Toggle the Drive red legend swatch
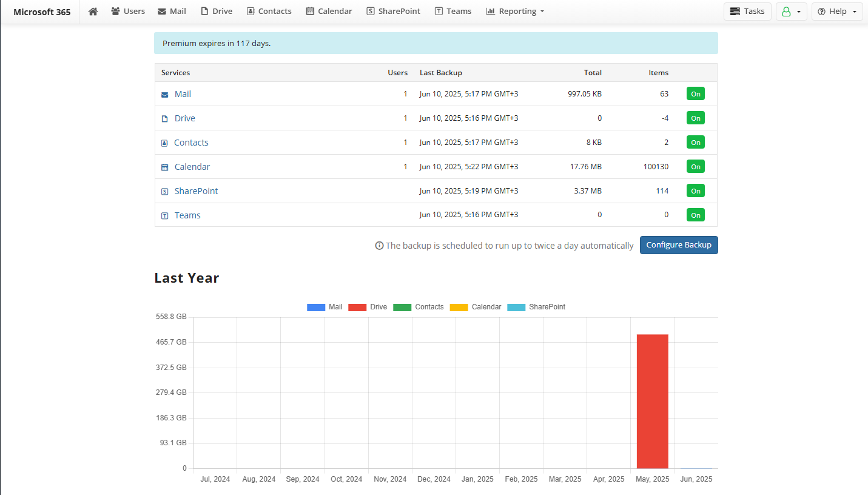The height and width of the screenshot is (495, 868). (x=357, y=307)
